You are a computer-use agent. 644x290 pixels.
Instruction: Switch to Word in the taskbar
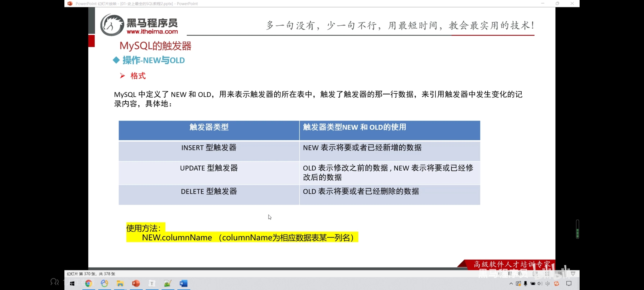tap(184, 284)
